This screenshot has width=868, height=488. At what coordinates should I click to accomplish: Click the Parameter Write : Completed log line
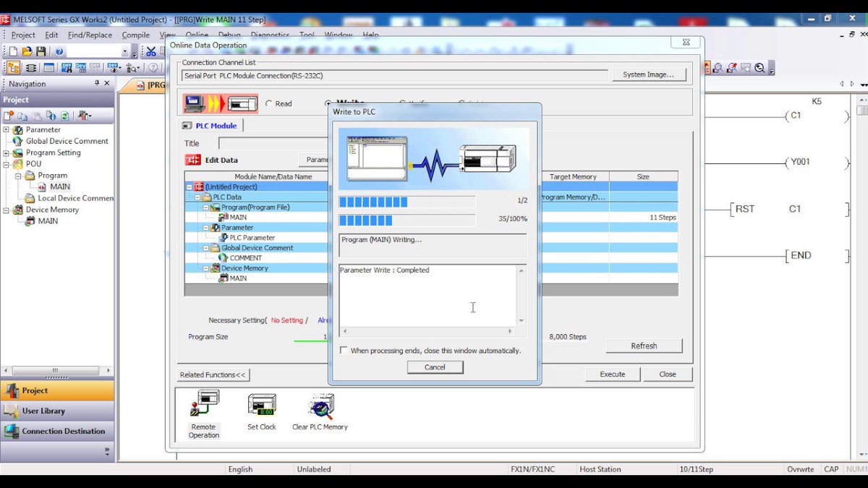click(x=385, y=270)
